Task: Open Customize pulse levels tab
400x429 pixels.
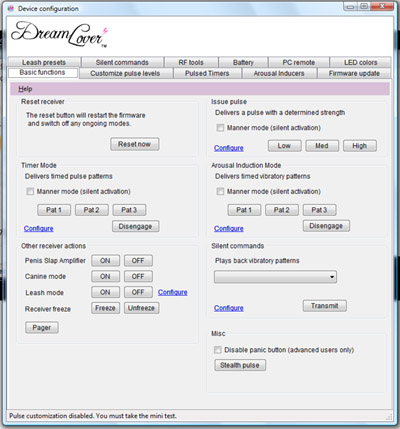Action: 125,73
